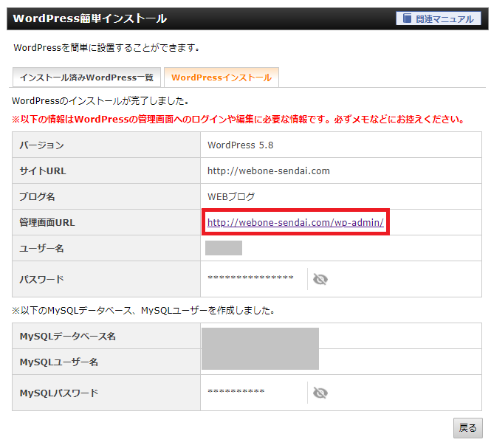The width and height of the screenshot is (491, 448).
Task: Show MySQLパスワード using the eye icon
Action: [320, 393]
